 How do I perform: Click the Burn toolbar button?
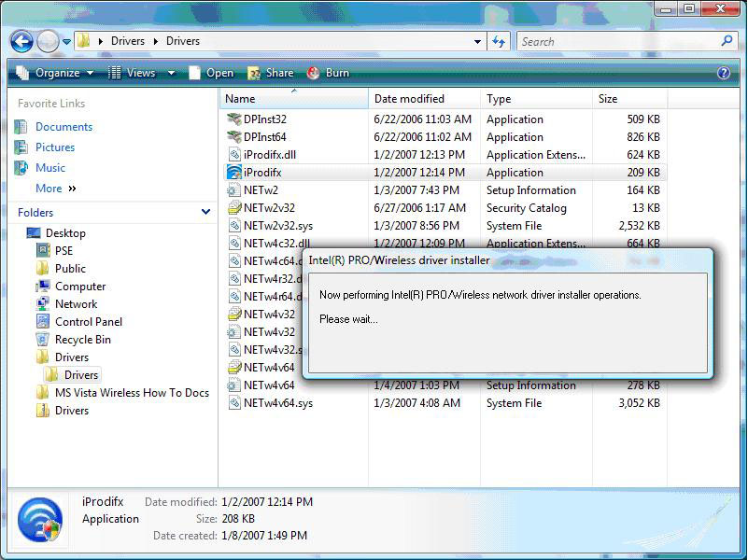(x=328, y=73)
